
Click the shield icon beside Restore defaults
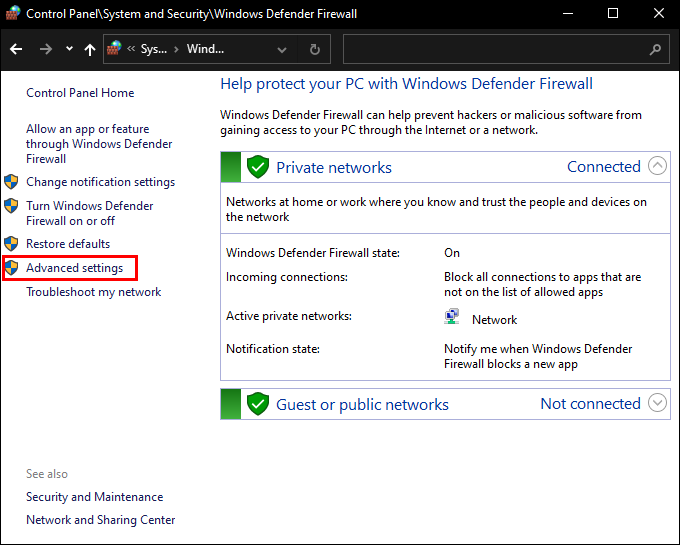12,244
